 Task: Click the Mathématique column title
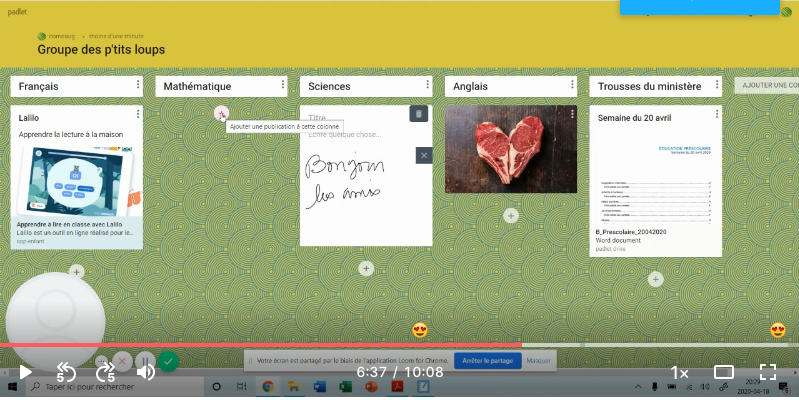[197, 86]
